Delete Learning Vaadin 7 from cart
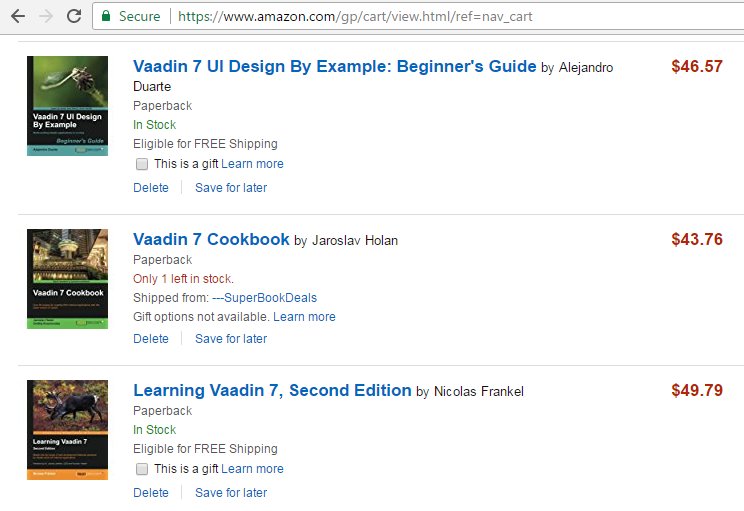The width and height of the screenshot is (744, 511). (x=151, y=493)
